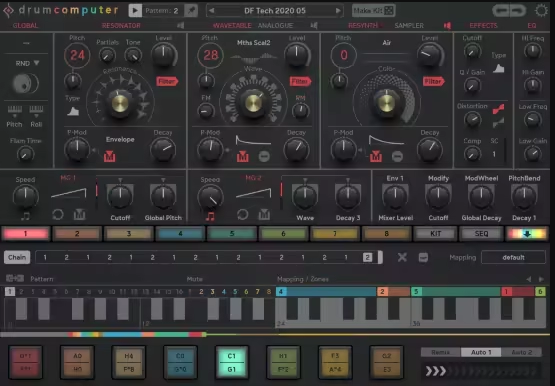Open the Mths Scal2 wavetable selector
The height and width of the screenshot is (386, 555).
point(253,43)
